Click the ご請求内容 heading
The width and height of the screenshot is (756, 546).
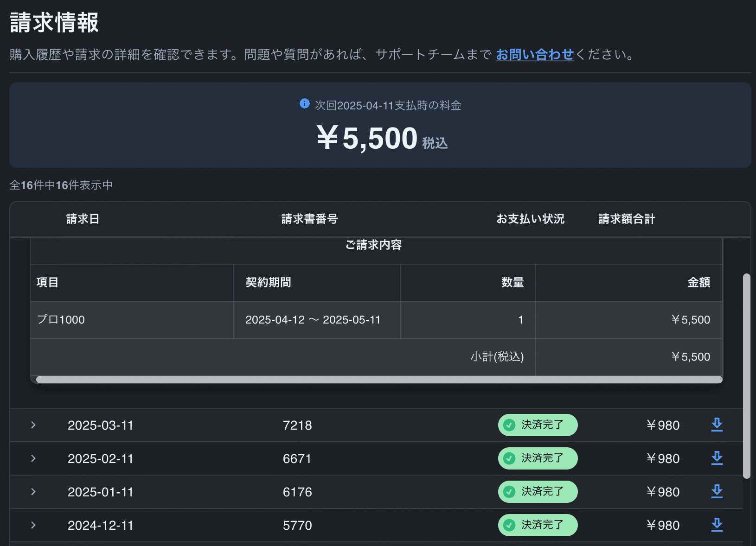point(373,245)
